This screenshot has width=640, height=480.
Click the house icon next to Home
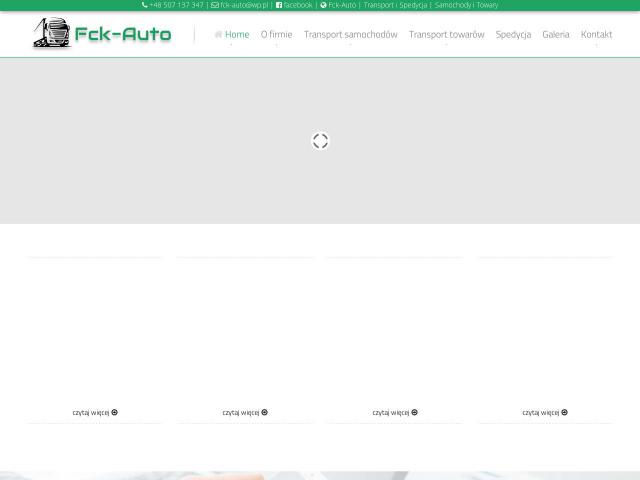[218, 34]
